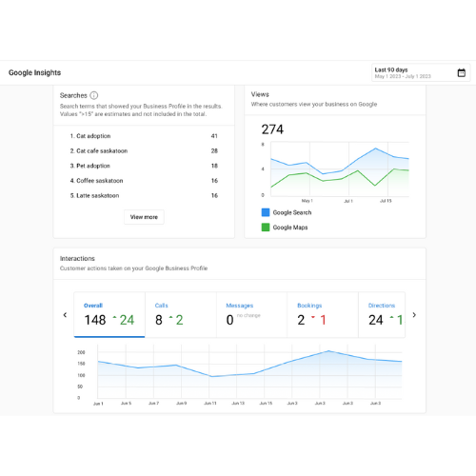The height and width of the screenshot is (476, 476).
Task: Go to next interaction metrics arrow
Action: [414, 315]
